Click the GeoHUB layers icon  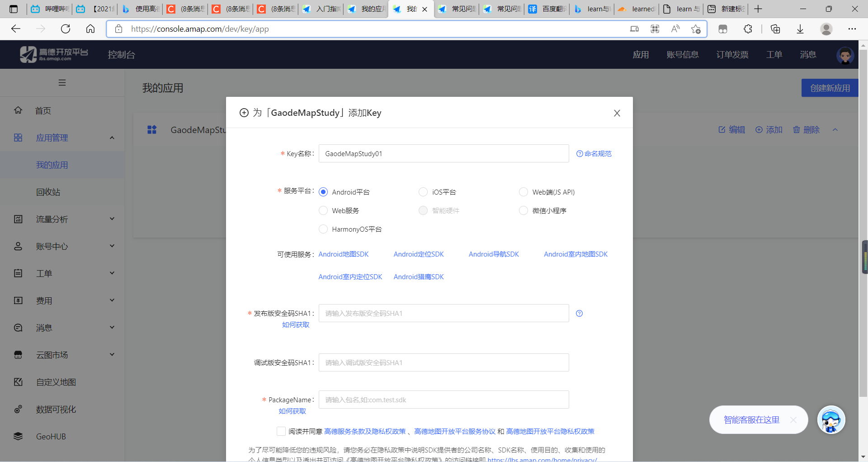(x=18, y=436)
